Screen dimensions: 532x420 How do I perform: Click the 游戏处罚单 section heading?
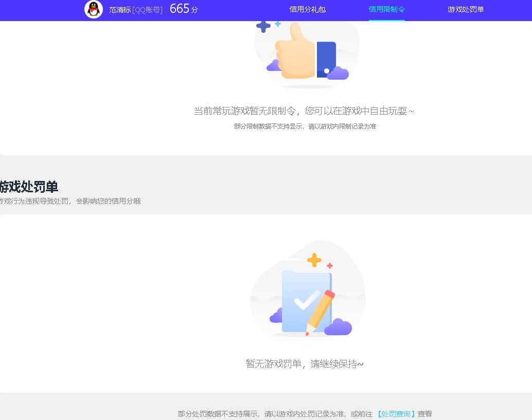[28, 187]
